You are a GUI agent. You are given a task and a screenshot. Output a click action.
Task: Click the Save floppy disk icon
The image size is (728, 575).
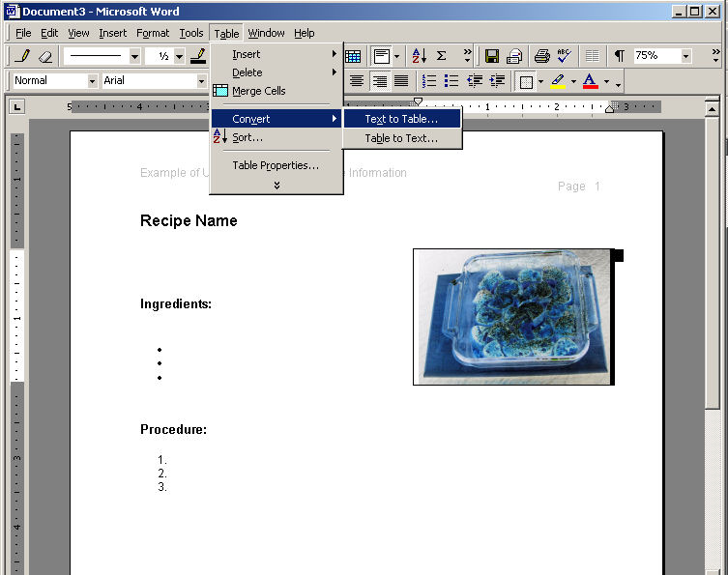492,56
